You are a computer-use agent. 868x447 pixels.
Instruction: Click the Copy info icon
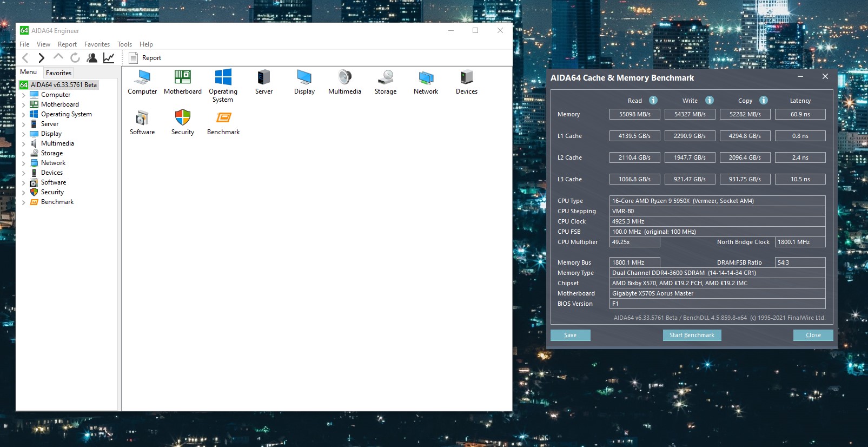764,100
